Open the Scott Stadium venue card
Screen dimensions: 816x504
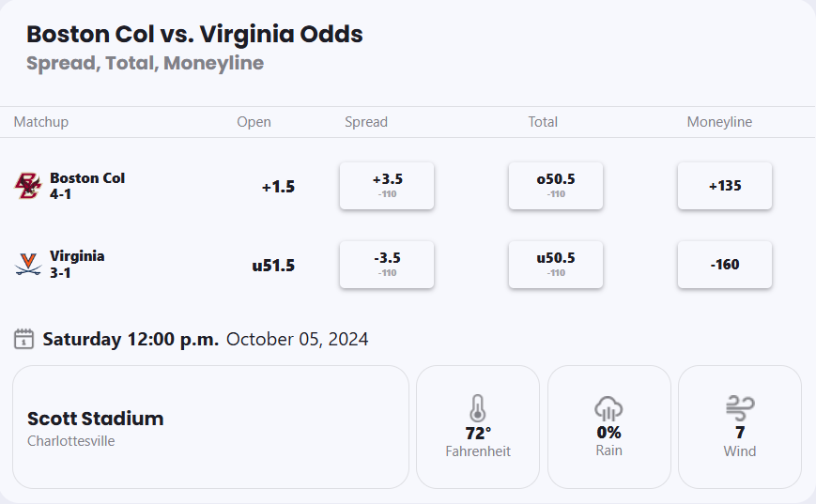coord(210,427)
